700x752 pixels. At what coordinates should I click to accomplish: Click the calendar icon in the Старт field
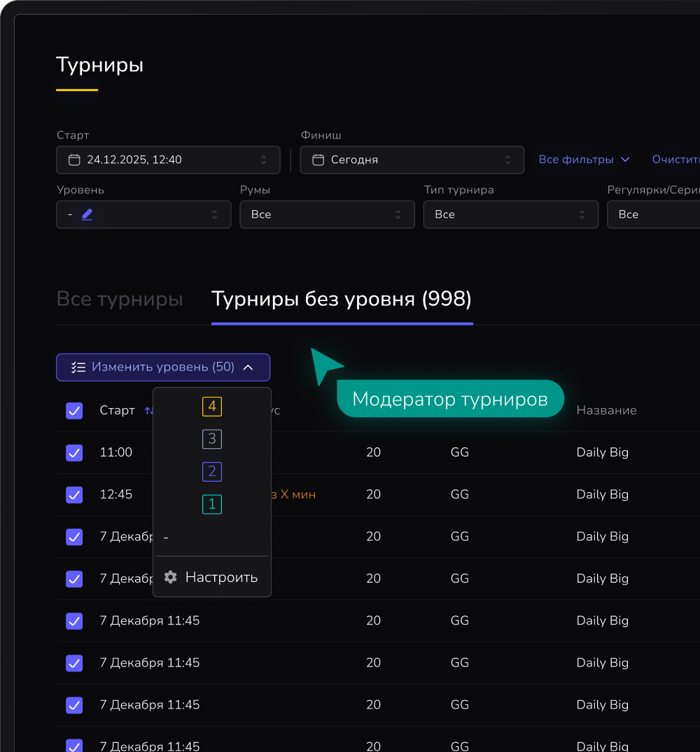(x=74, y=160)
